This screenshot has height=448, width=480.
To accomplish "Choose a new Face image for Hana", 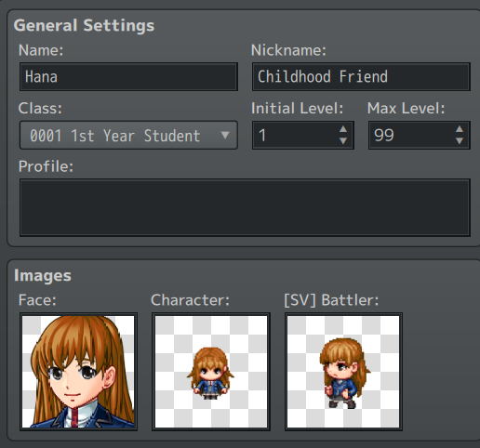I will click(x=78, y=372).
